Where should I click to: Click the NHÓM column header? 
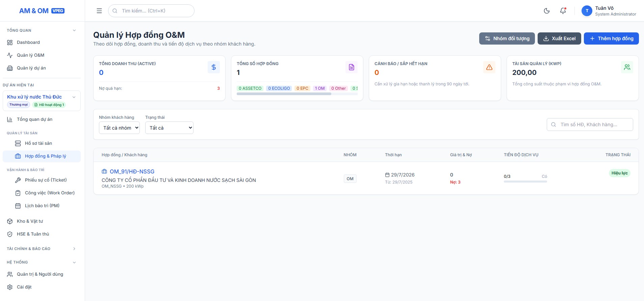point(350,155)
